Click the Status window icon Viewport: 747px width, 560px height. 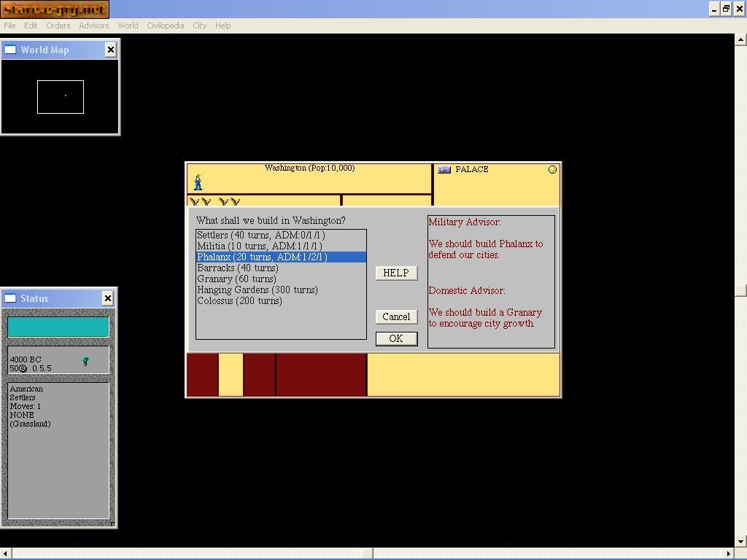pyautogui.click(x=10, y=298)
